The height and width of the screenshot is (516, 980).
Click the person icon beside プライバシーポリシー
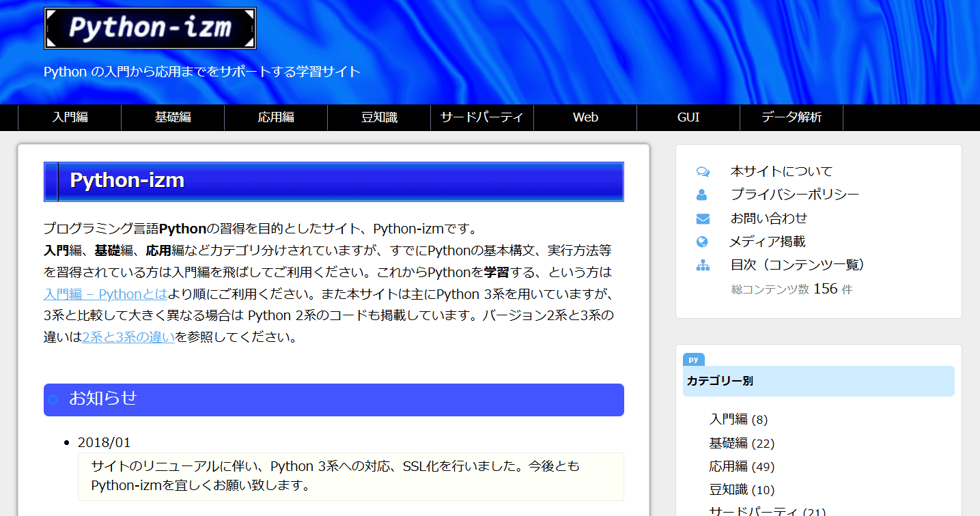(x=702, y=195)
